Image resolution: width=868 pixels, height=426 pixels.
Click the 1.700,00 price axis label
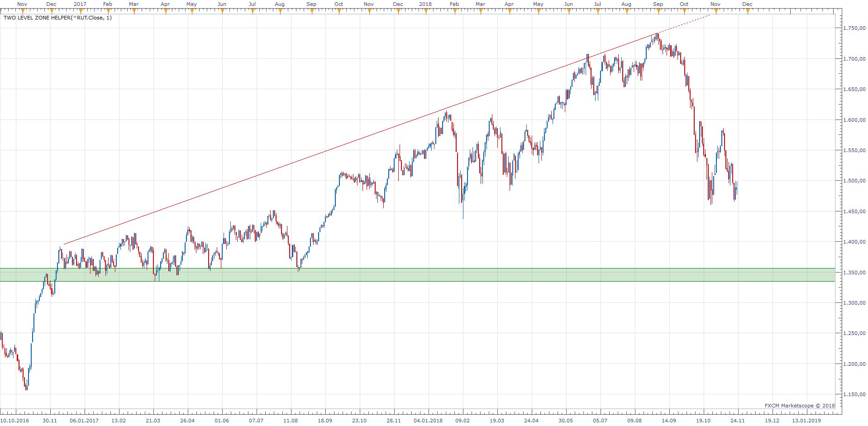[854, 59]
